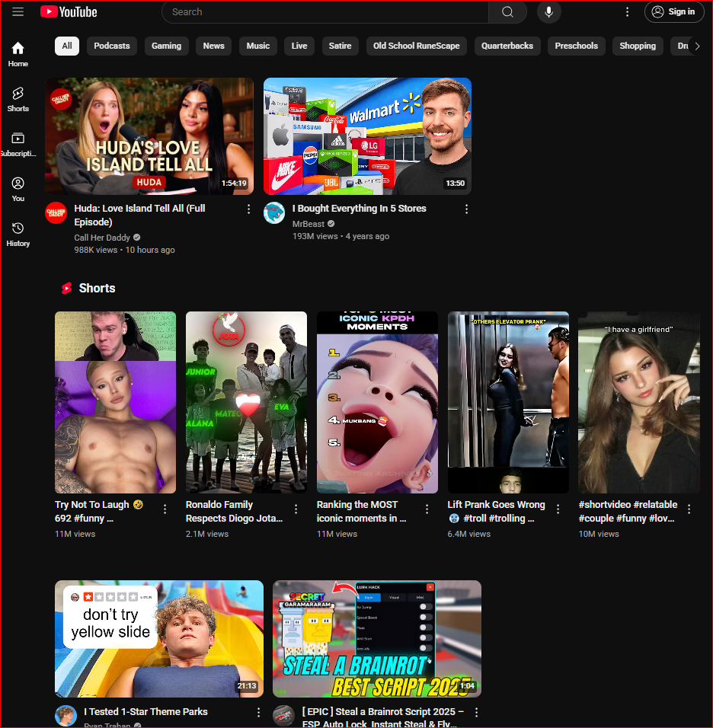713x728 pixels.
Task: Open options for Ranking the MOST iconic short
Action: coord(427,509)
